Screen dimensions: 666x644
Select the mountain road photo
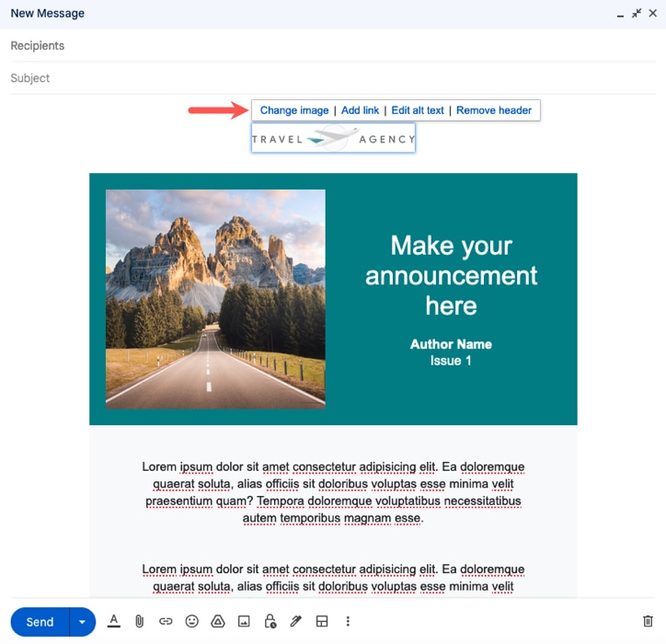[215, 299]
